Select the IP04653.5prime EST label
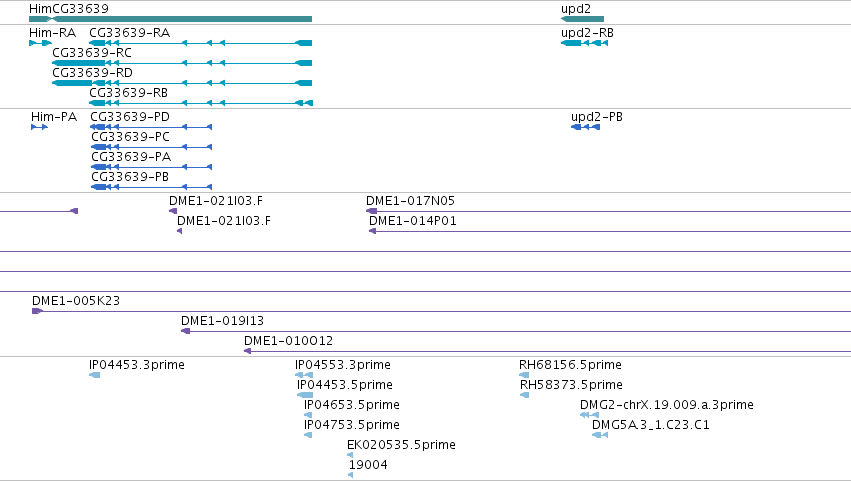Viewport: 851px width, 481px height. [352, 405]
